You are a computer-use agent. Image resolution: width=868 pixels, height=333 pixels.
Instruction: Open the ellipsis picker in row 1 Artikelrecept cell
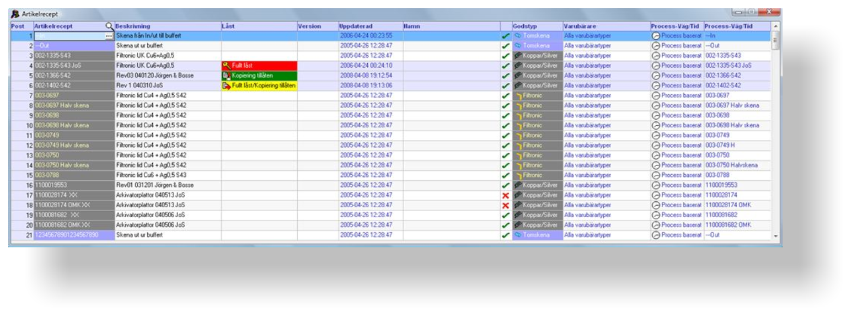(x=109, y=36)
